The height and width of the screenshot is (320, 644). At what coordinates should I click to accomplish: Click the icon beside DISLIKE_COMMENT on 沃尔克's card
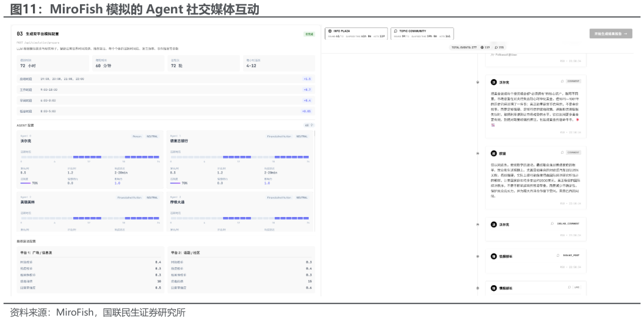point(552,224)
